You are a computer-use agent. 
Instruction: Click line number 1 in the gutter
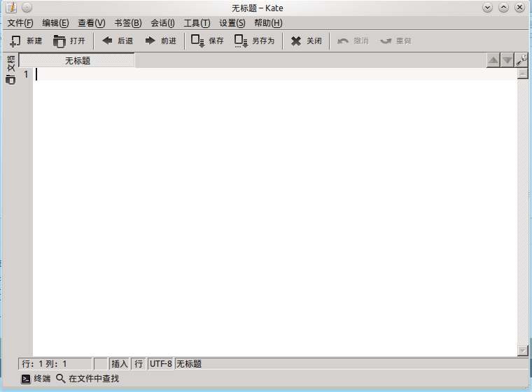[26, 74]
